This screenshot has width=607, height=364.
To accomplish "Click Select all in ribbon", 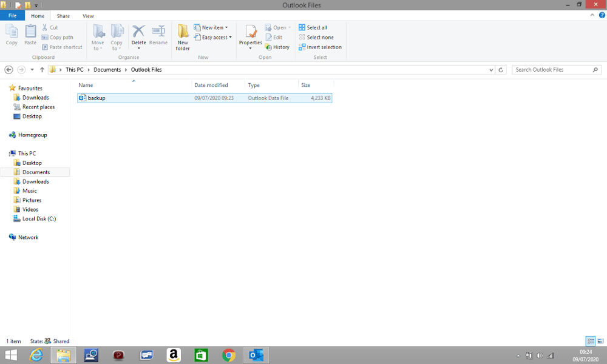I will tap(313, 27).
